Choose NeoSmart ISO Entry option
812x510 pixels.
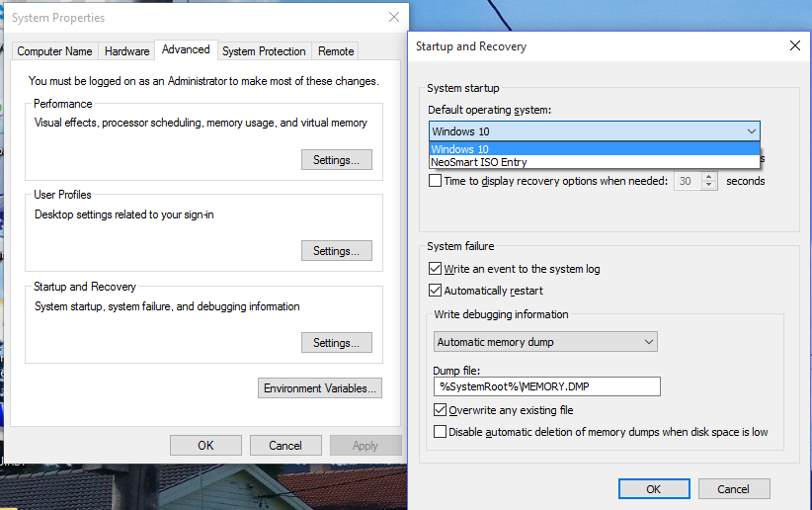click(x=595, y=162)
